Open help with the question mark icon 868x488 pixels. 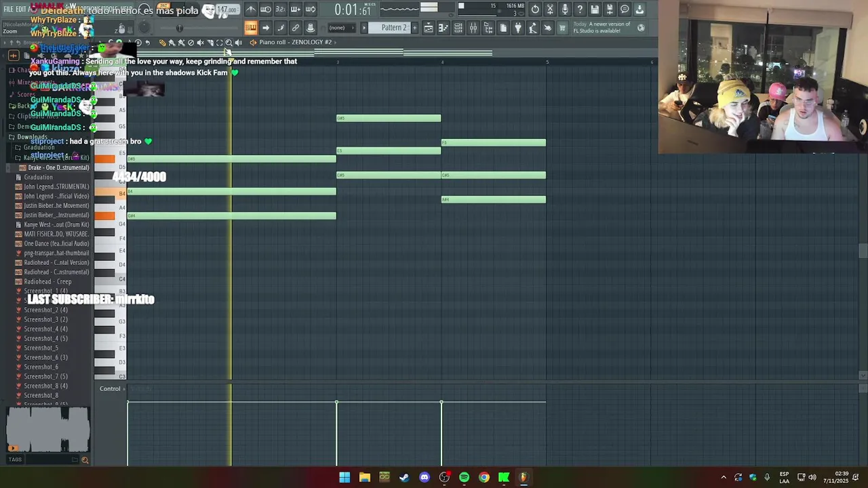[580, 9]
